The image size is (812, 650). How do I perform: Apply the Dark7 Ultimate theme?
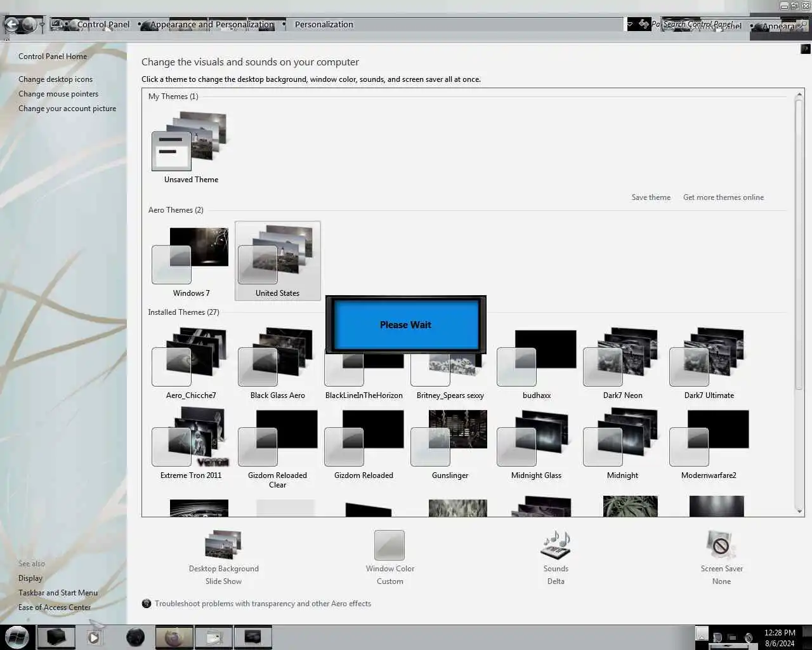(x=709, y=363)
